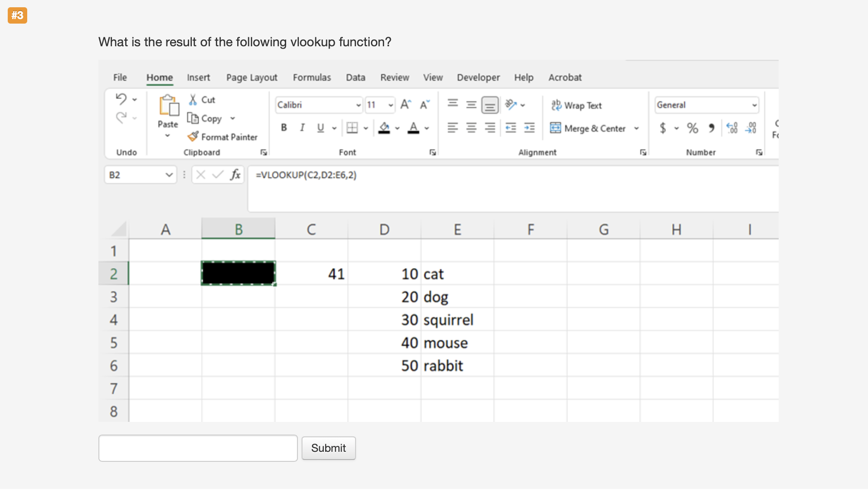Click the Percent Style icon

(x=692, y=128)
